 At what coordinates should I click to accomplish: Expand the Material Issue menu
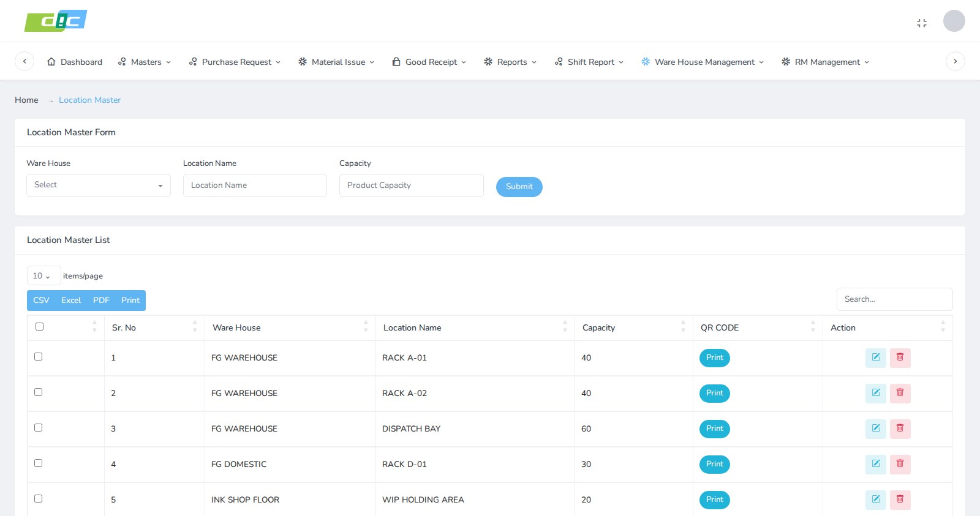(336, 62)
